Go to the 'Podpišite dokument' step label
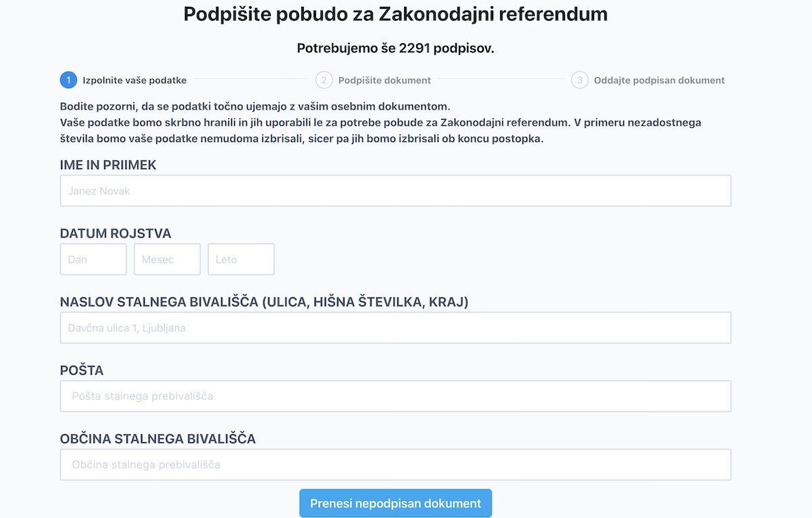The height and width of the screenshot is (518, 812). pyautogui.click(x=384, y=80)
